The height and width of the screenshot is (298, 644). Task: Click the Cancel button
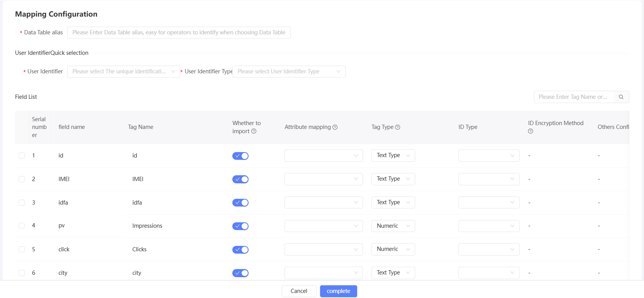pyautogui.click(x=299, y=291)
